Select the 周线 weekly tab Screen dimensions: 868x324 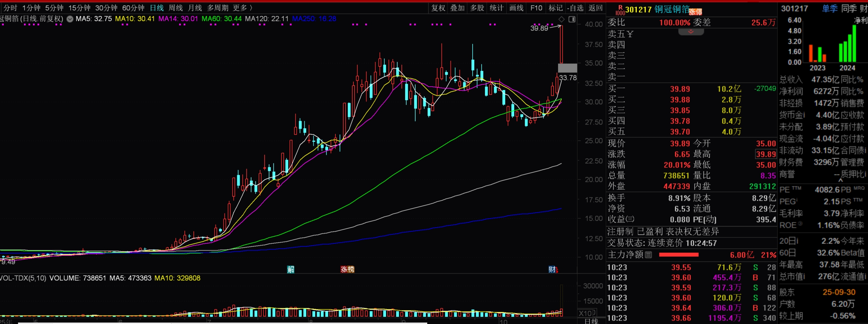176,8
